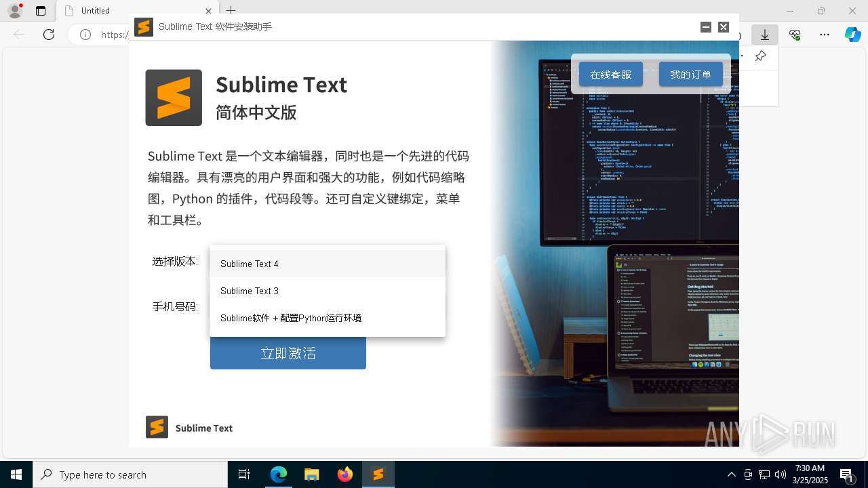Click the Sublime Text heading text
This screenshot has width=868, height=488.
(281, 85)
